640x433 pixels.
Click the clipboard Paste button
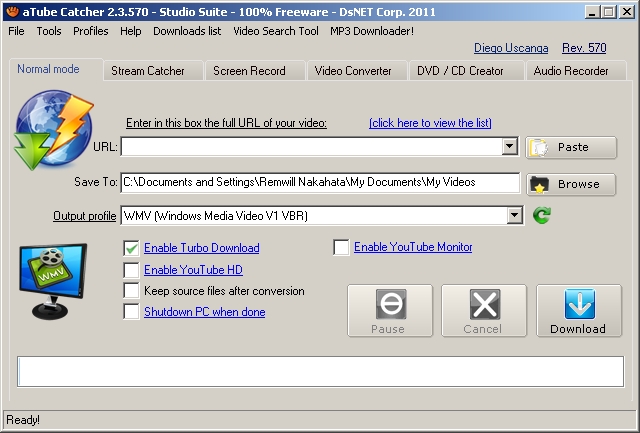(x=571, y=147)
